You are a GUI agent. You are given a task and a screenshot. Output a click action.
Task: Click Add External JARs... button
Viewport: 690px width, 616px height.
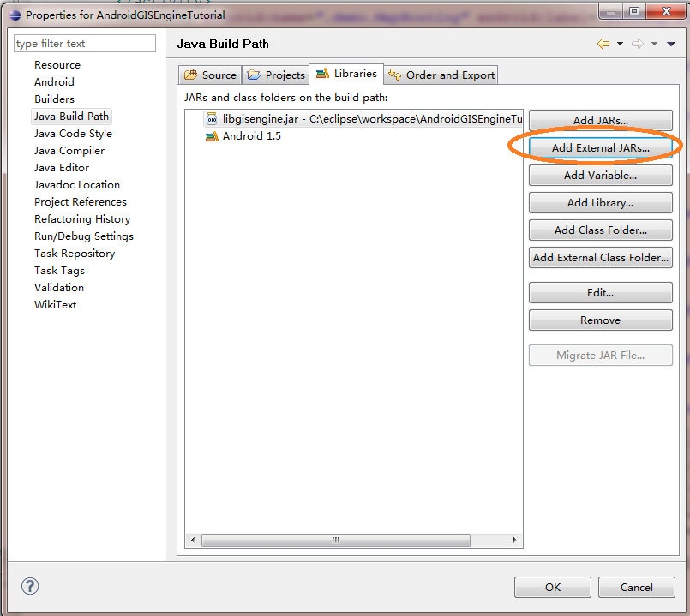601,148
